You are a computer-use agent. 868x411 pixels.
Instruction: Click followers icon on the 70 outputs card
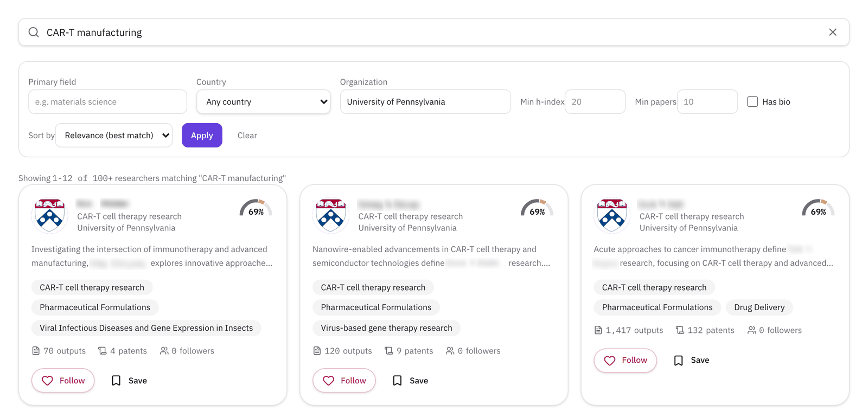point(164,351)
